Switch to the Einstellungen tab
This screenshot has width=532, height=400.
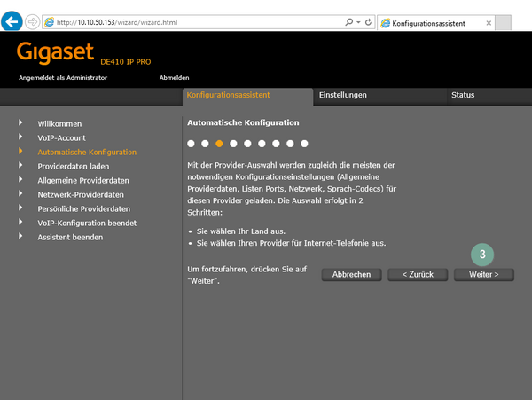pos(343,95)
